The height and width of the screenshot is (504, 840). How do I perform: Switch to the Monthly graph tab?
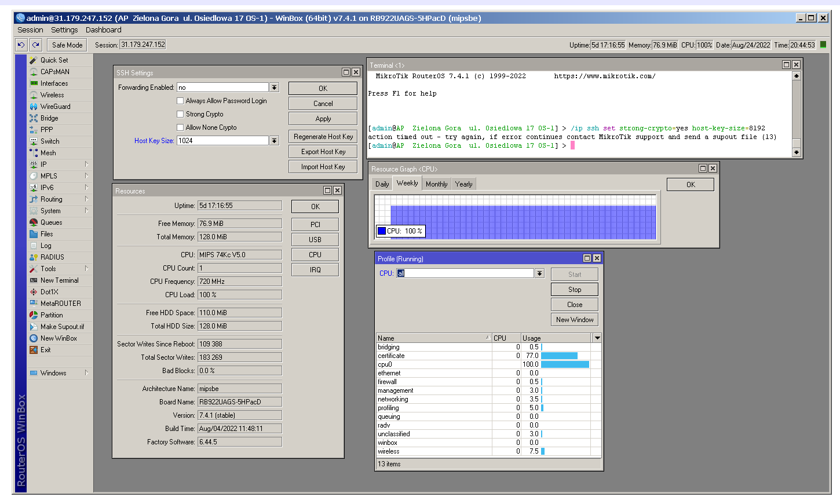(x=436, y=184)
